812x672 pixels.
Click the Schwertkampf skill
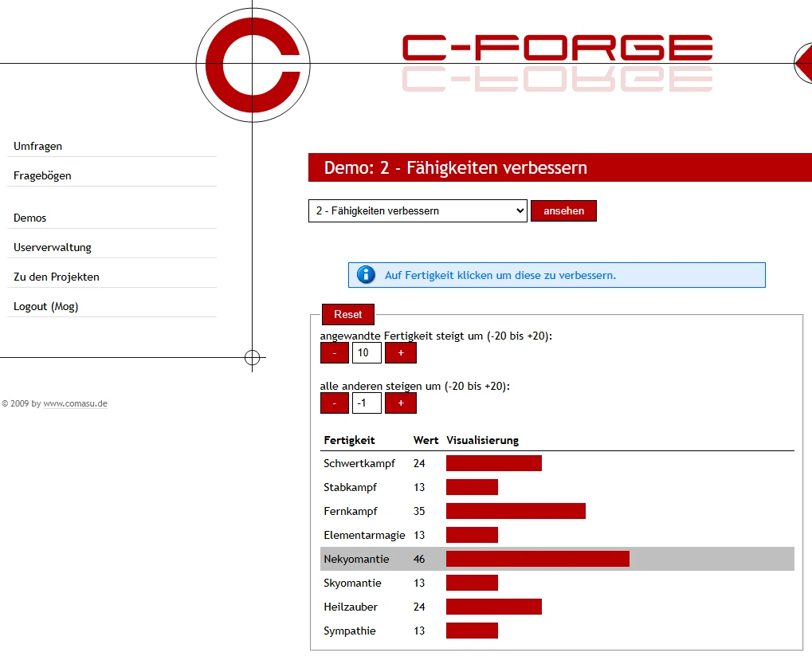(x=359, y=463)
